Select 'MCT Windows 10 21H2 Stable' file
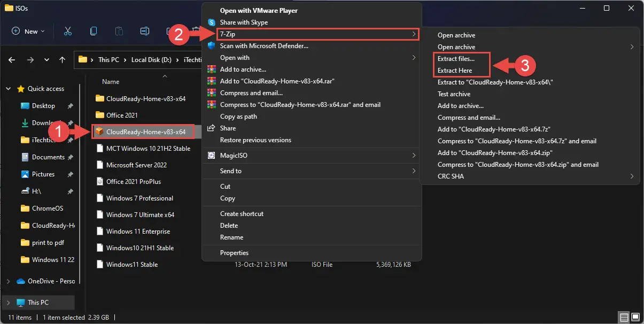Screen dimensions: 644x324 pyautogui.click(x=148, y=149)
